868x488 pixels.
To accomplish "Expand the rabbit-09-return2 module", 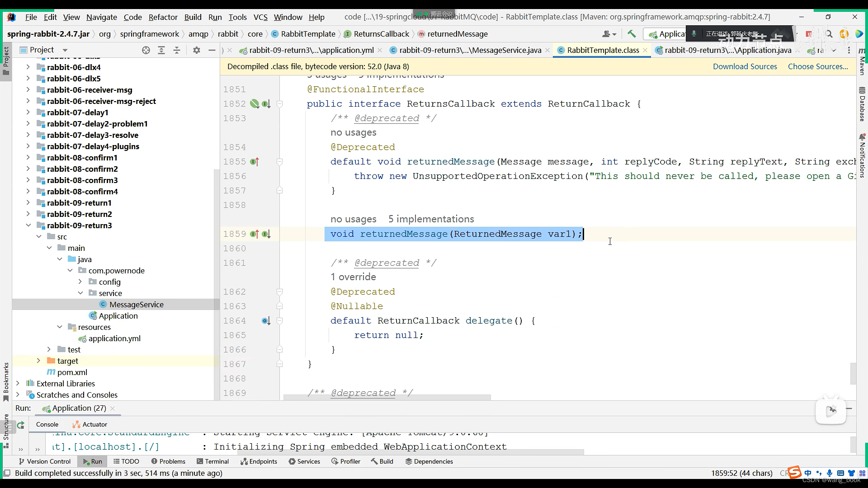I will 28,214.
